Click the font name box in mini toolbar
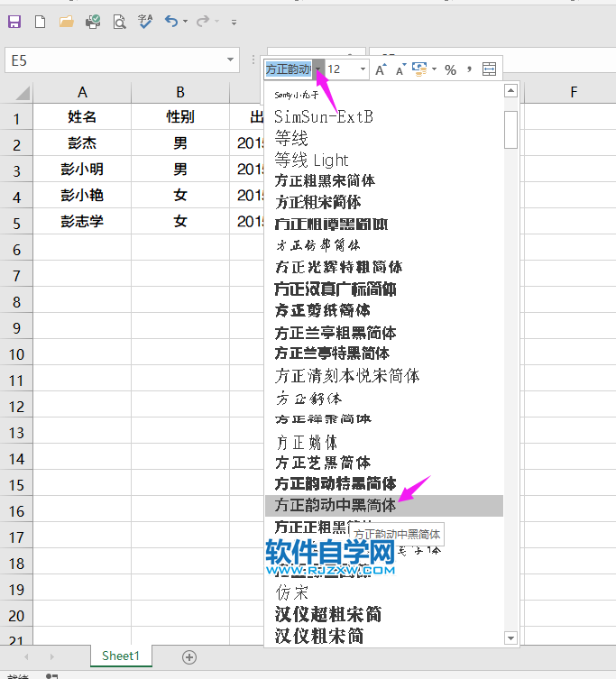This screenshot has width=616, height=679. [x=289, y=69]
